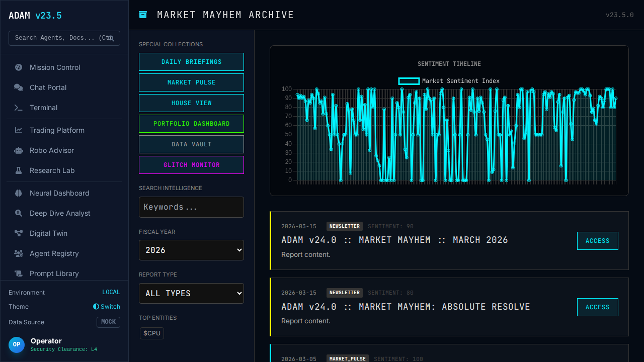Click the Mission Control gauge icon
The width and height of the screenshot is (644, 362).
pyautogui.click(x=19, y=67)
